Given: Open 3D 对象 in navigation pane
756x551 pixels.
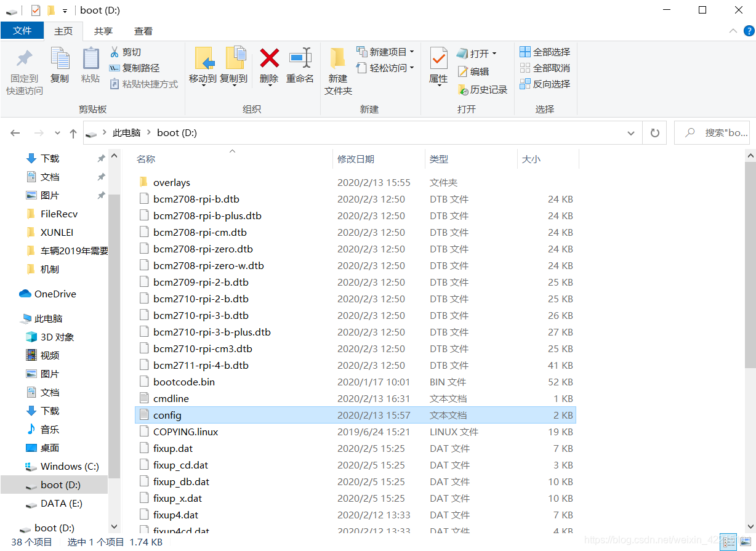Looking at the screenshot, I should pos(49,337).
